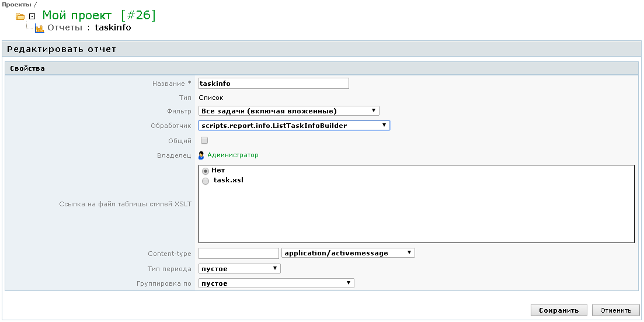The height and width of the screenshot is (322, 644).
Task: Toggle the Общий checkbox
Action: (x=204, y=140)
